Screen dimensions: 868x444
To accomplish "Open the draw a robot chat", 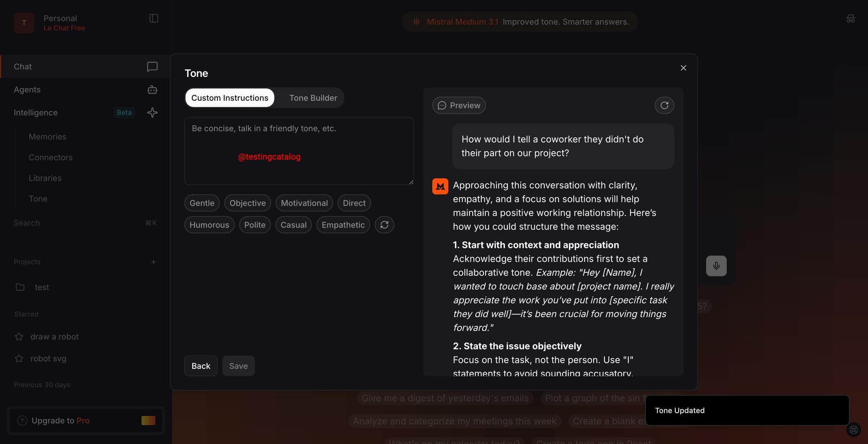I will point(55,337).
